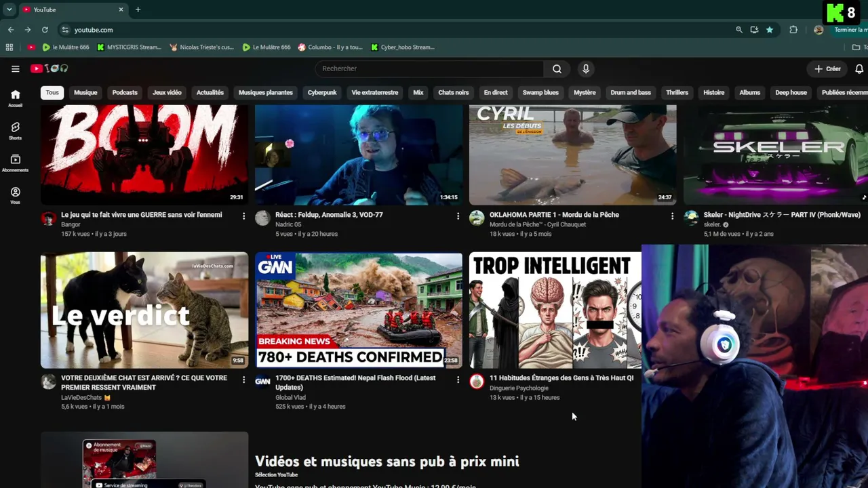The image size is (868, 488).
Task: Open the Vous section in sidebar
Action: click(x=15, y=196)
